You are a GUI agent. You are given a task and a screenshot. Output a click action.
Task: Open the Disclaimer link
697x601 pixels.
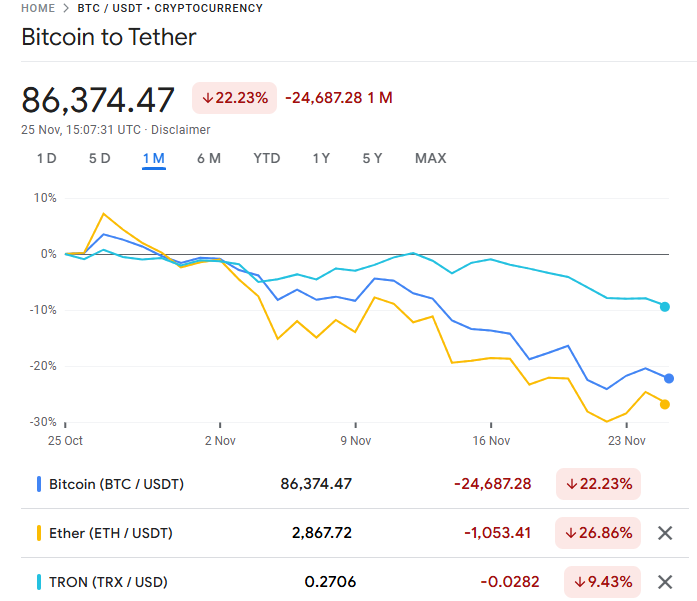[180, 130]
